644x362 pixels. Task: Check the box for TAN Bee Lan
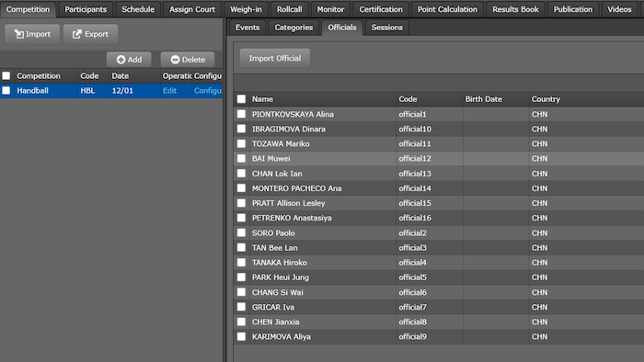(x=241, y=248)
